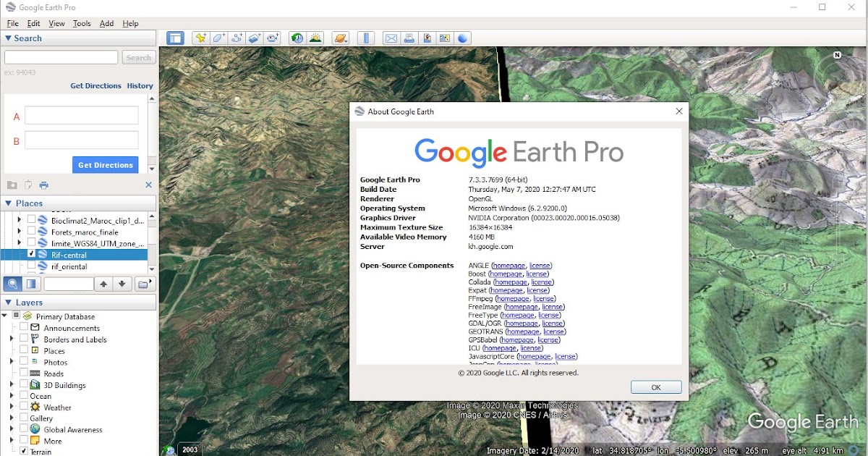
Task: Enable the 3D Buildings layer checkbox
Action: pos(24,384)
